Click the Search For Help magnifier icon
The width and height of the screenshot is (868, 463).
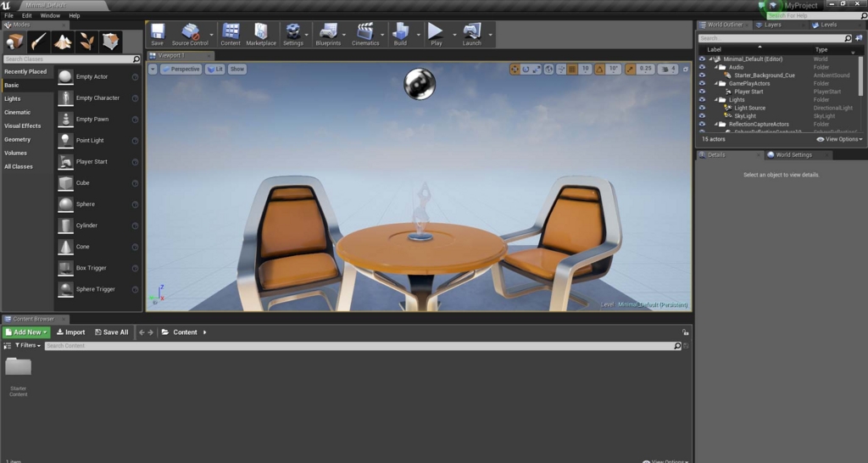pos(864,16)
